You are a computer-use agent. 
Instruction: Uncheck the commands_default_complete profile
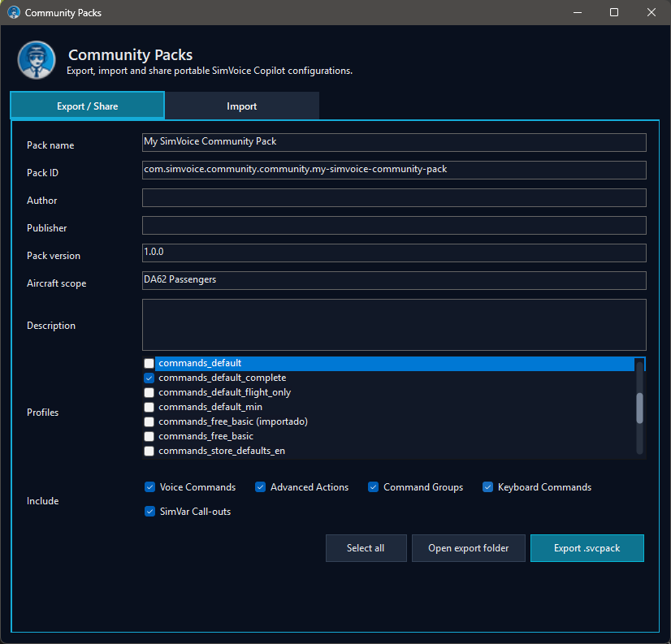(149, 378)
